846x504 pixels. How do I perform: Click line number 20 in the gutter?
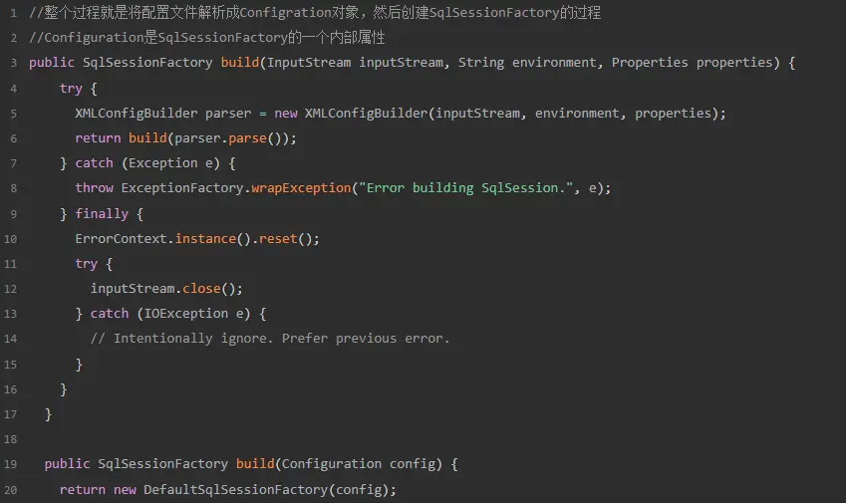tap(11, 489)
